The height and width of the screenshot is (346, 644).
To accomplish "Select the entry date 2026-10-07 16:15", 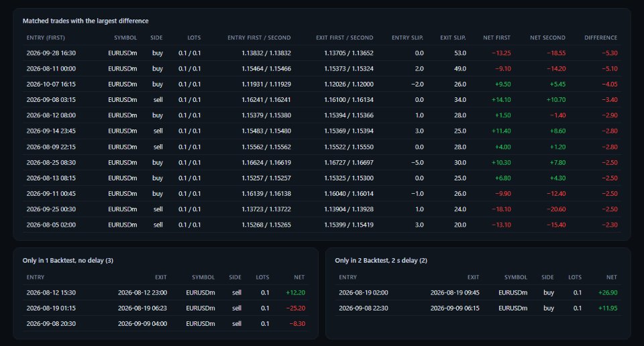I will point(51,84).
